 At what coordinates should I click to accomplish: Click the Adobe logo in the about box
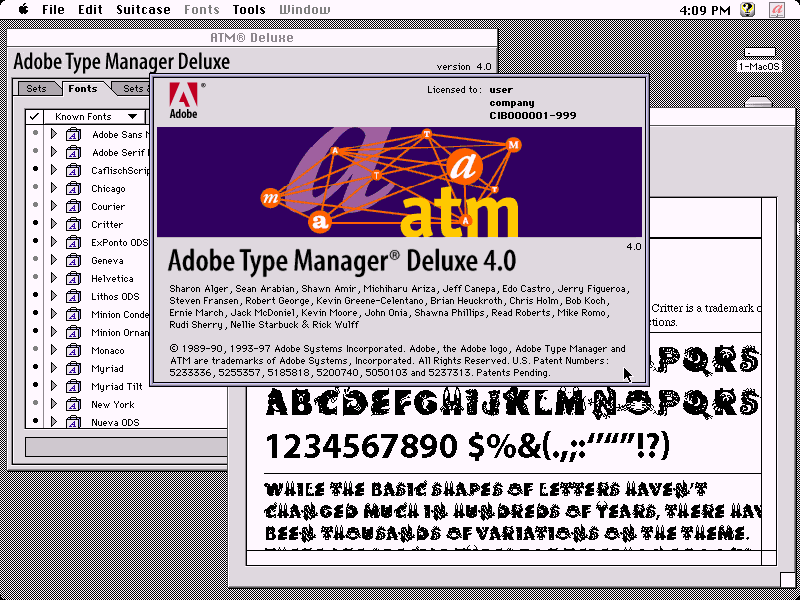pyautogui.click(x=183, y=100)
